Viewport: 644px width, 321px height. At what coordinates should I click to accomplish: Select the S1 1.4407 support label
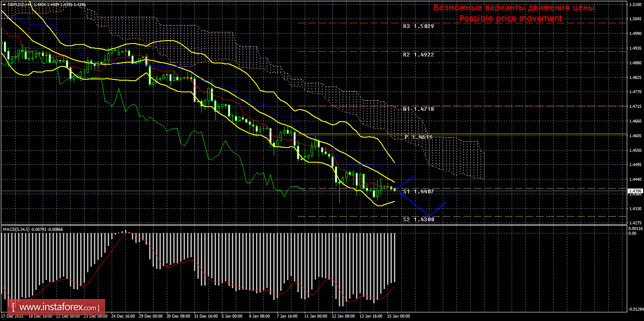click(418, 191)
